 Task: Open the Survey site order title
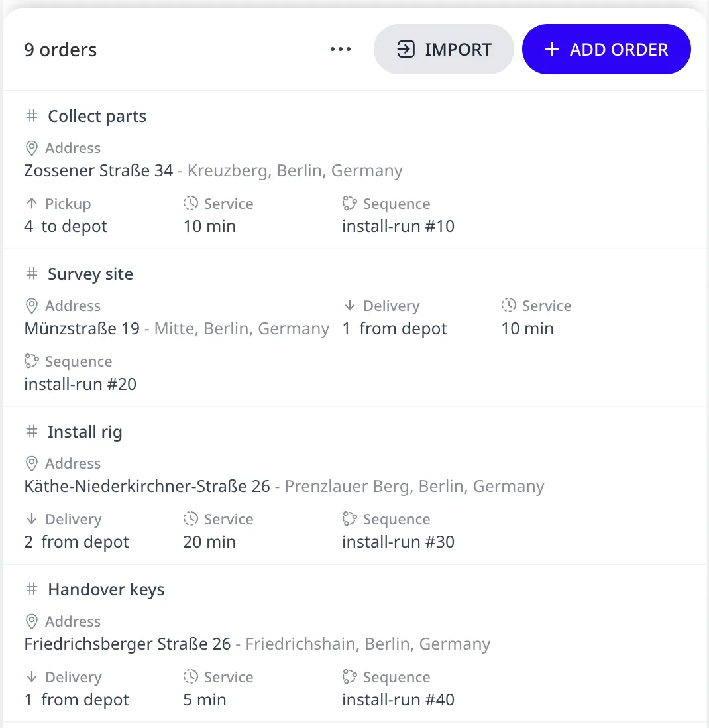pos(91,274)
